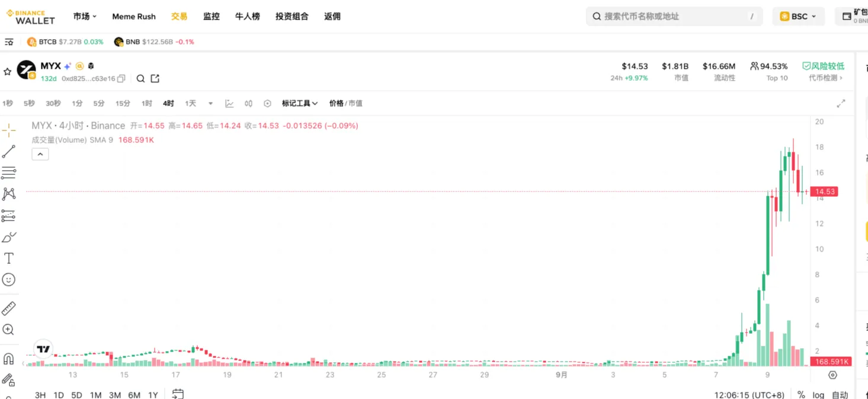The width and height of the screenshot is (868, 399).
Task: Open date range calendar icon
Action: (178, 394)
